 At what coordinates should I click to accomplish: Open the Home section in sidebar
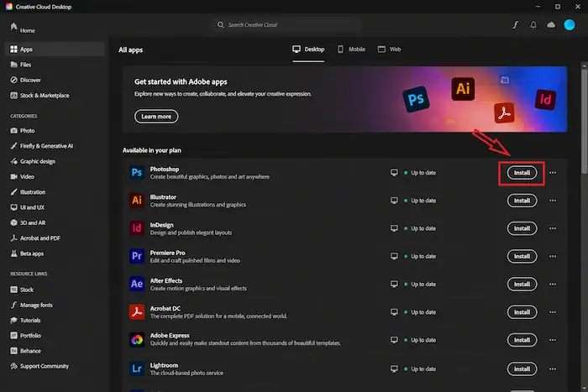click(x=23, y=29)
